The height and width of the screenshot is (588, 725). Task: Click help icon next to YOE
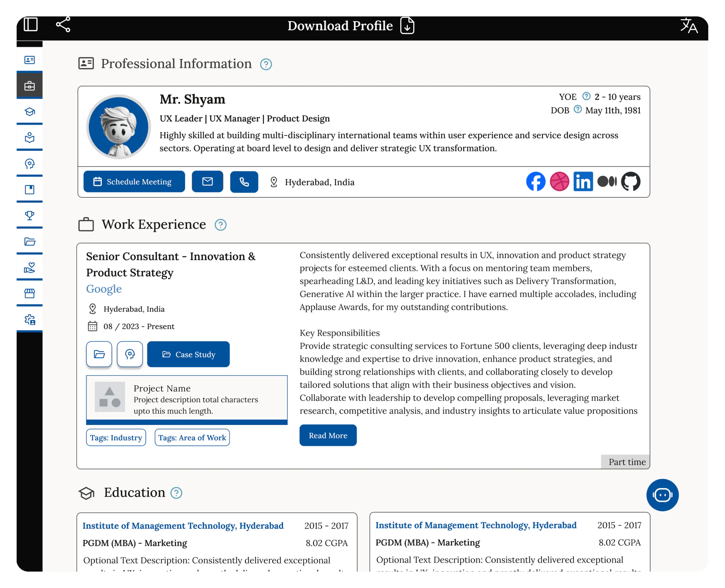tap(586, 96)
